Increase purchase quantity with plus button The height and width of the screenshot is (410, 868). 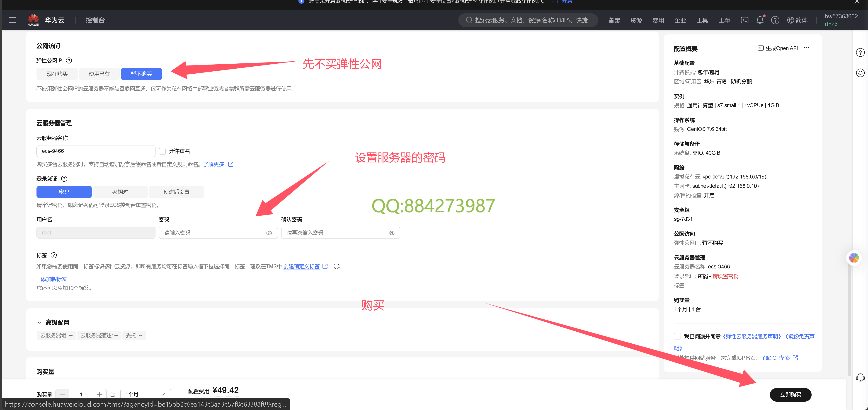point(99,394)
